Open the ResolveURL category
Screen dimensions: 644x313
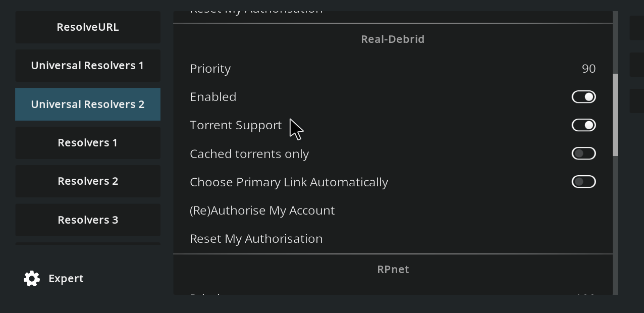[88, 27]
